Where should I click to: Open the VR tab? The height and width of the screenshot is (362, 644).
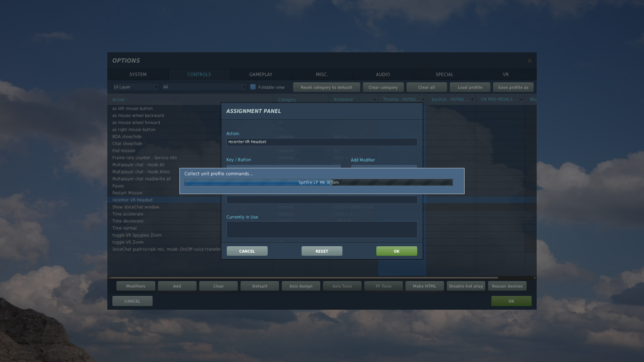tap(505, 74)
